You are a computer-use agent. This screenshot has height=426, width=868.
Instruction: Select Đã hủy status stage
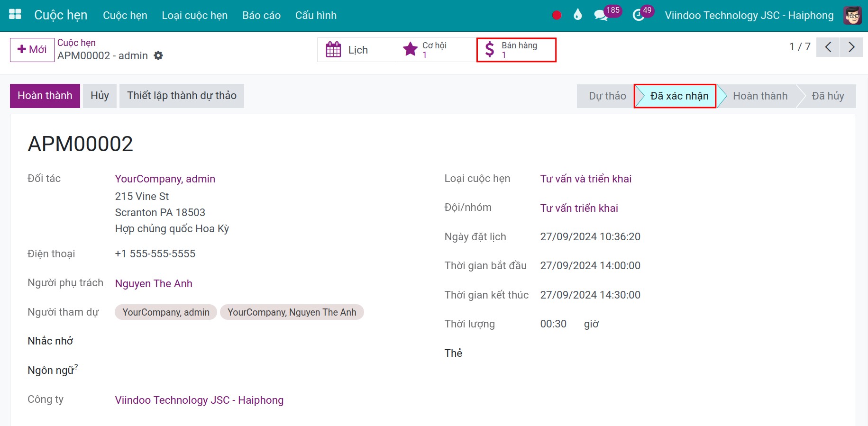click(828, 96)
